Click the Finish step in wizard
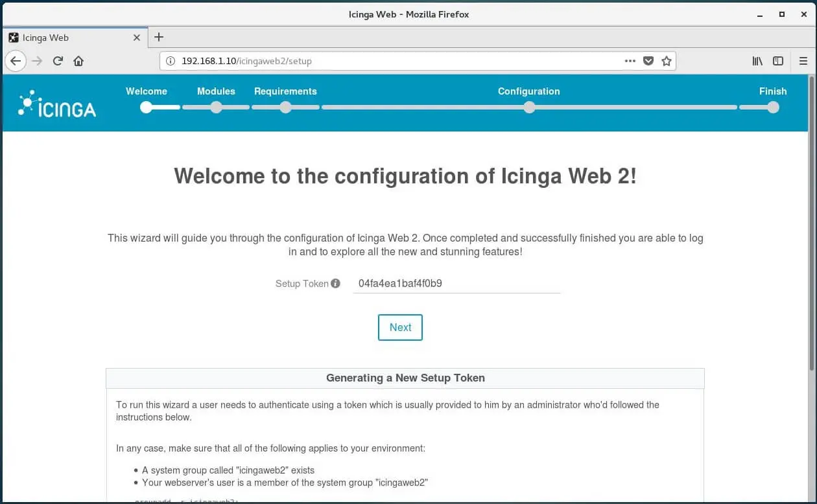817x504 pixels. (773, 91)
